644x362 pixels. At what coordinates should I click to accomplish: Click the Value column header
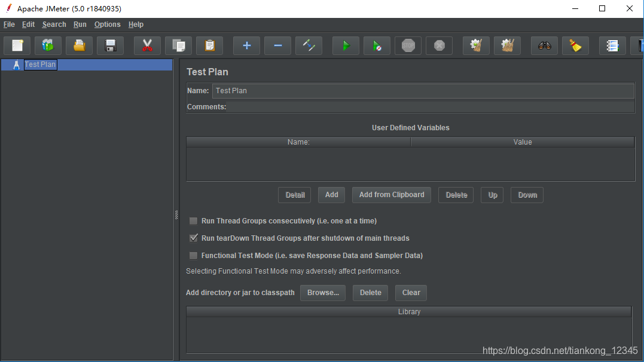(523, 142)
